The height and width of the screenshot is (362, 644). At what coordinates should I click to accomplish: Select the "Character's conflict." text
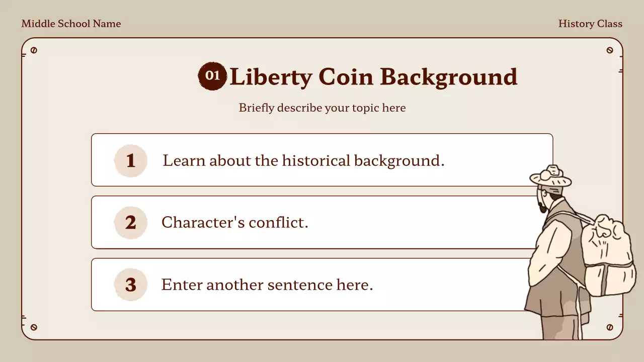click(234, 222)
